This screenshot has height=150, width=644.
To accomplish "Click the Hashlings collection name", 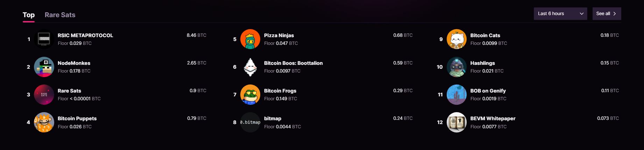I will pyautogui.click(x=482, y=63).
